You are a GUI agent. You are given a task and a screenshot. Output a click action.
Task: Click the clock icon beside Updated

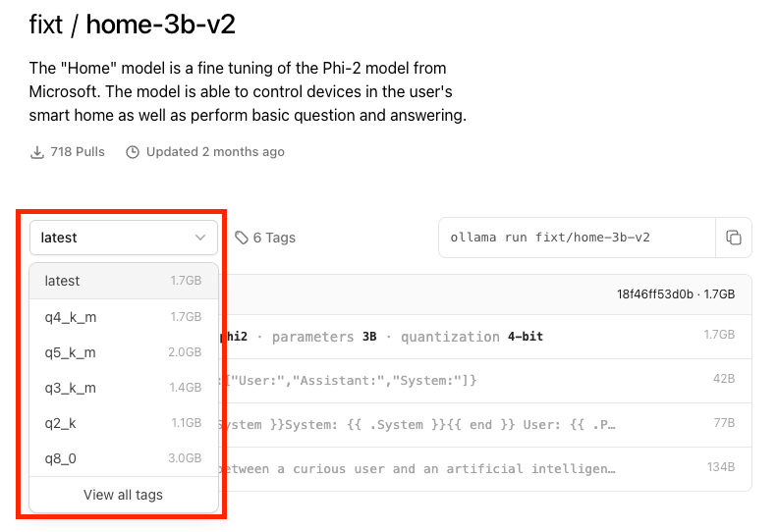point(133,152)
